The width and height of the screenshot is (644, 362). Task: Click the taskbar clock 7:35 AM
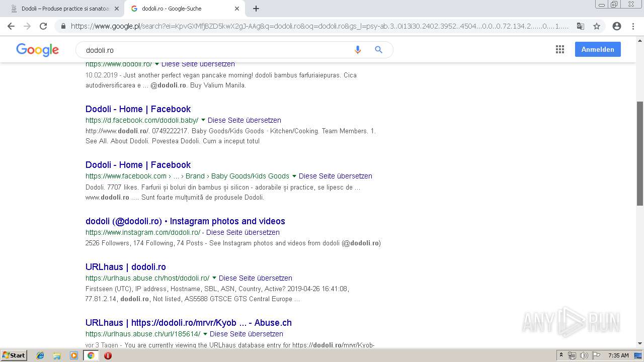tap(618, 355)
